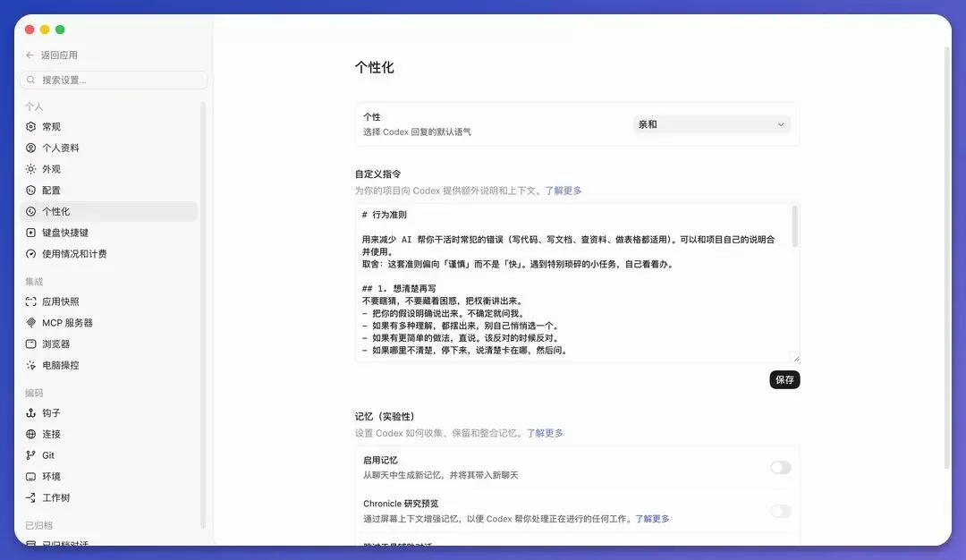Click the worktree icon beside 工作树
The width and height of the screenshot is (966, 560).
30,497
